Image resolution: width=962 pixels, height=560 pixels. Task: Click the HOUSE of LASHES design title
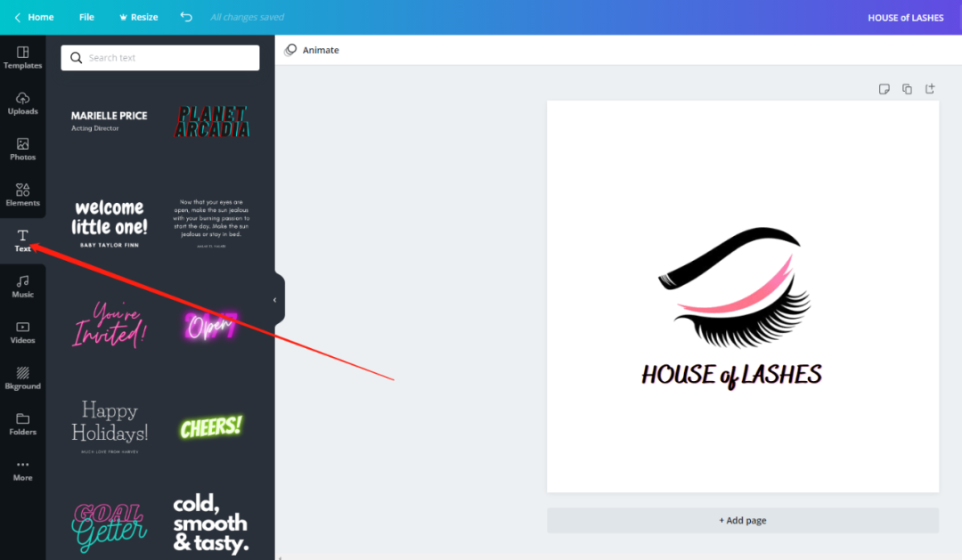tap(906, 18)
